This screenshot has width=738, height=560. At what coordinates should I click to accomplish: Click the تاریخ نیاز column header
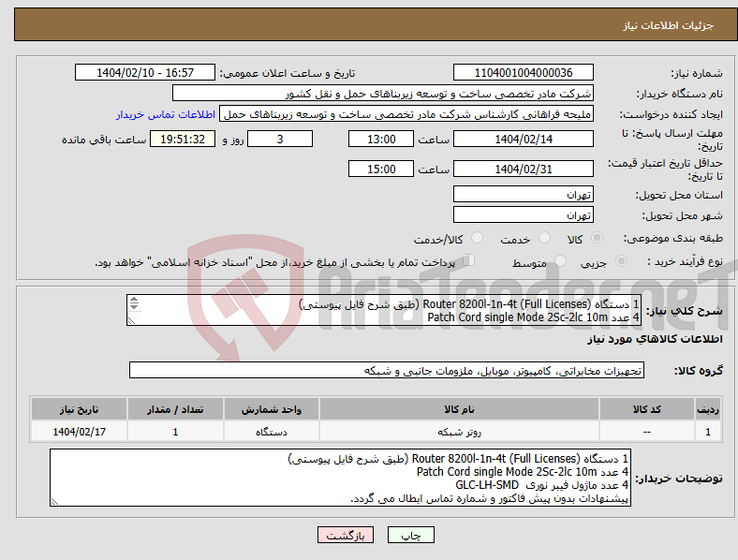click(x=79, y=409)
